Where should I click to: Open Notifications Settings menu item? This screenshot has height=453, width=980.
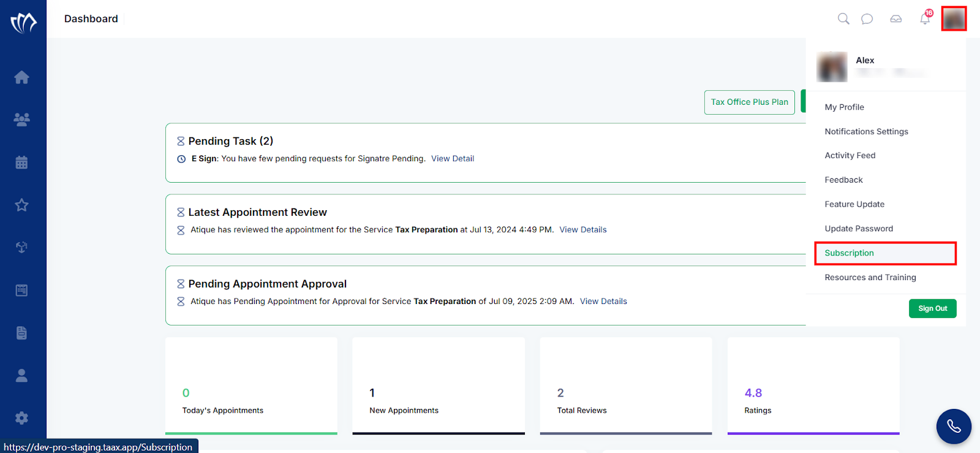866,132
